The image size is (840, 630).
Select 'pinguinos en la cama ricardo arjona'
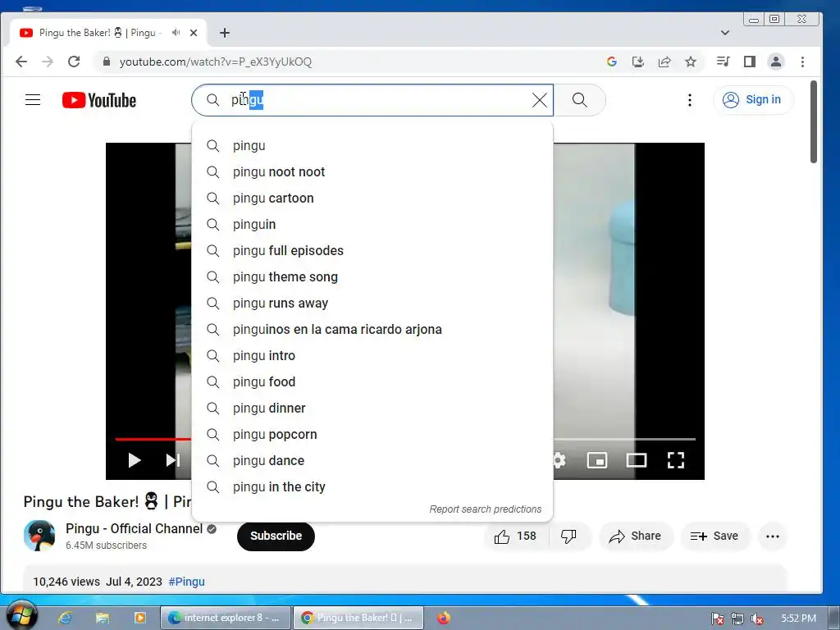click(372, 330)
